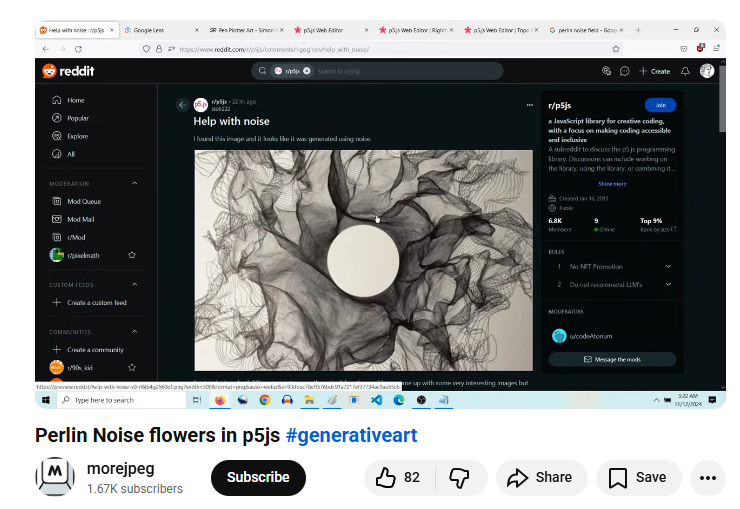The image size is (740, 509).
Task: Open Reddit notifications bell
Action: pyautogui.click(x=685, y=71)
